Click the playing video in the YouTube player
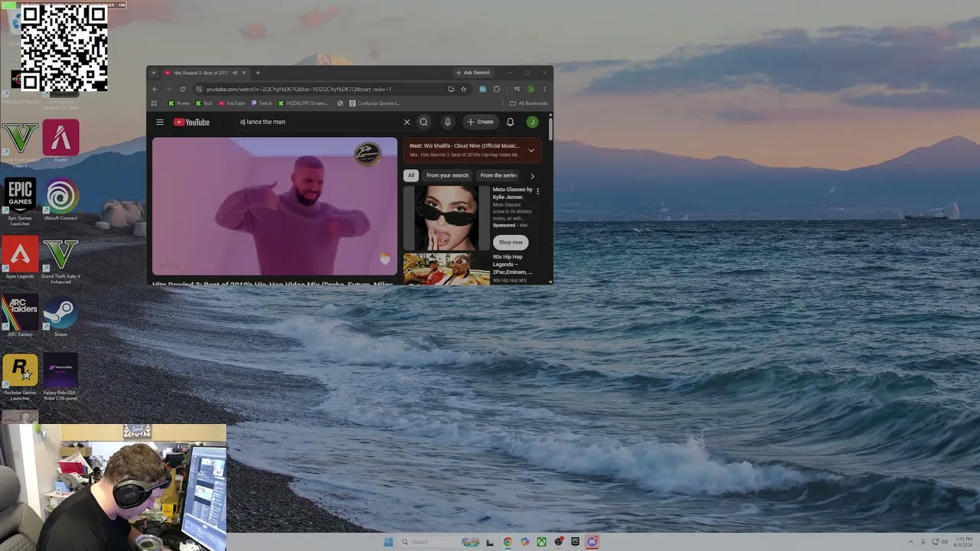This screenshot has height=551, width=980. (x=275, y=206)
